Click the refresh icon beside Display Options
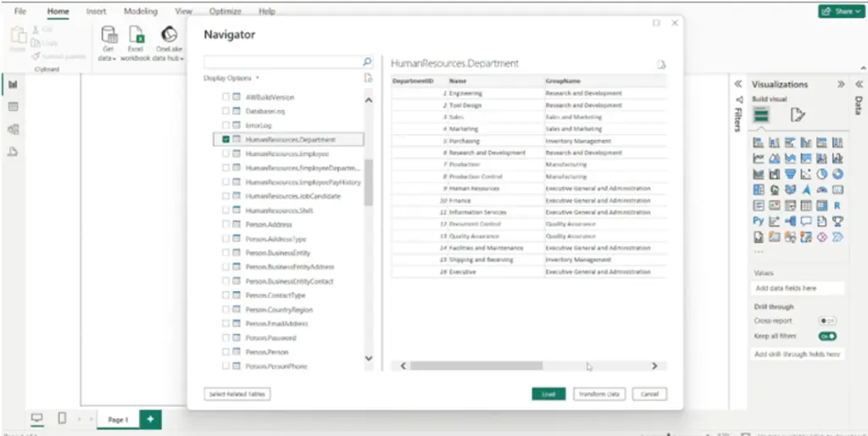This screenshot has width=868, height=436. [x=368, y=78]
